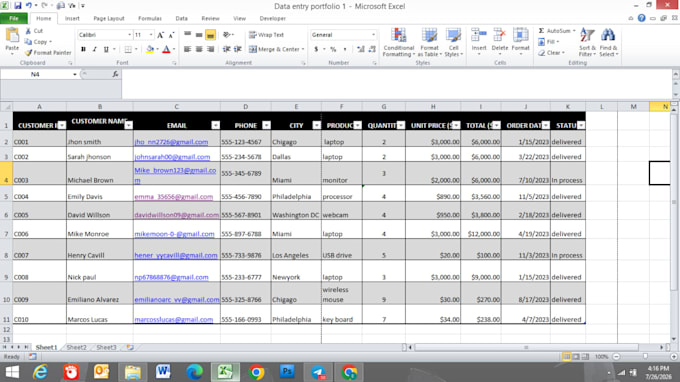680x382 pixels.
Task: Click the Paste clipboard icon
Action: coord(12,36)
